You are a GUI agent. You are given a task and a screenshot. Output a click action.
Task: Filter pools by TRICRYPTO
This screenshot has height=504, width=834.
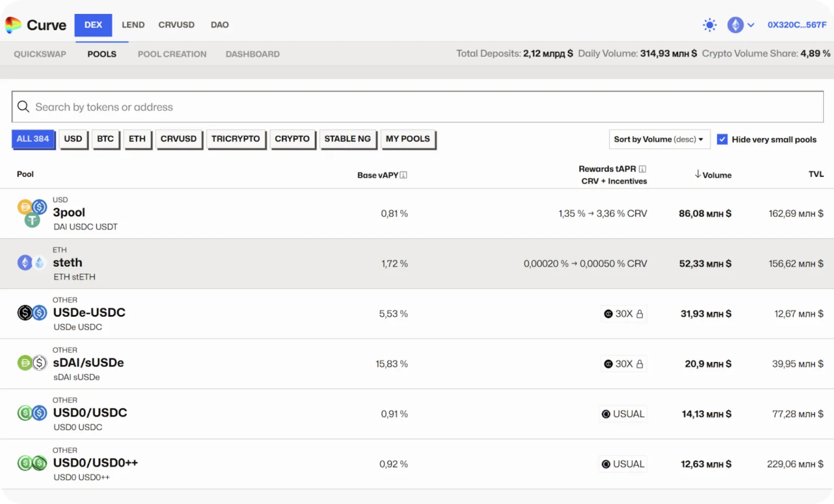[x=236, y=139]
